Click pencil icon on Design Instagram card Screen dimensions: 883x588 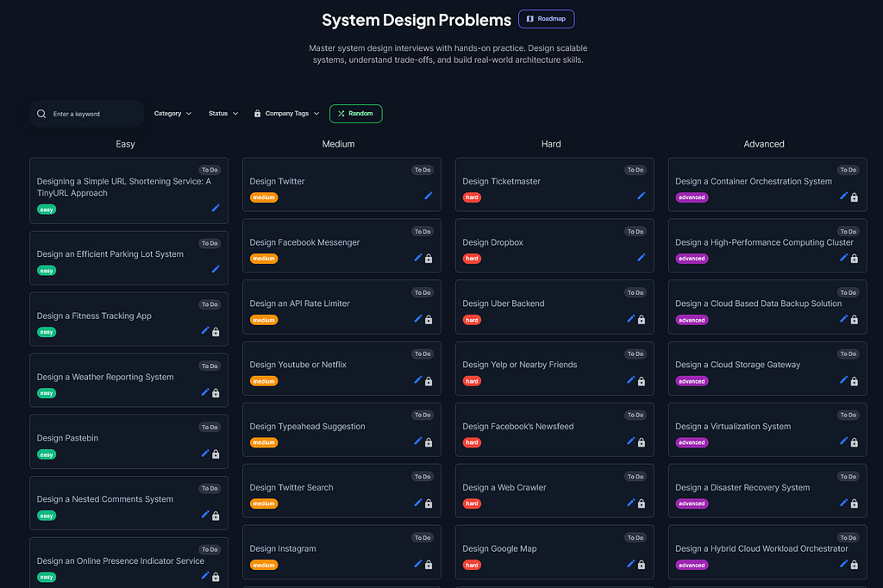tap(418, 564)
